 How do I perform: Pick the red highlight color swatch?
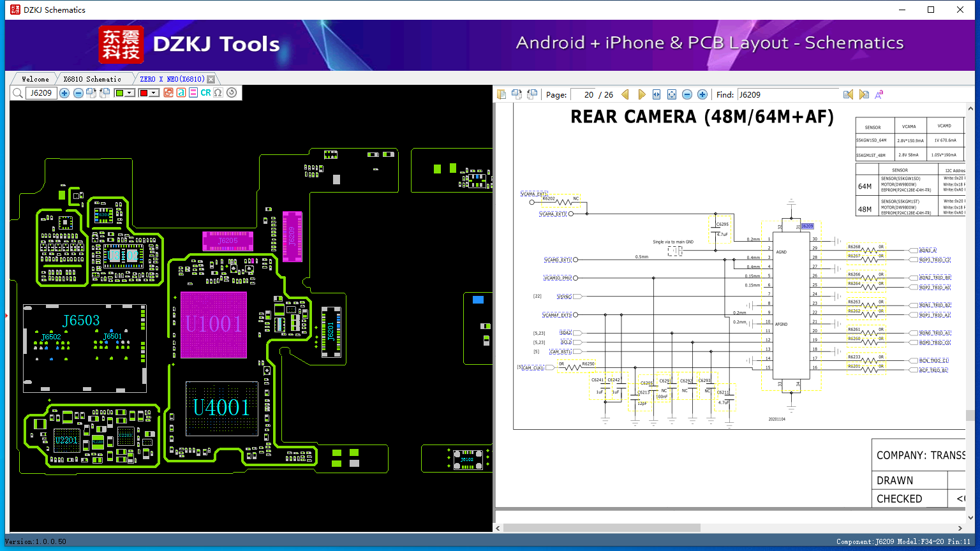tap(144, 93)
